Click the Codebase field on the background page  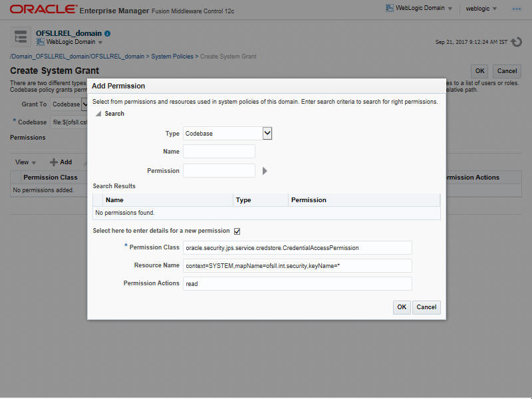[x=69, y=122]
